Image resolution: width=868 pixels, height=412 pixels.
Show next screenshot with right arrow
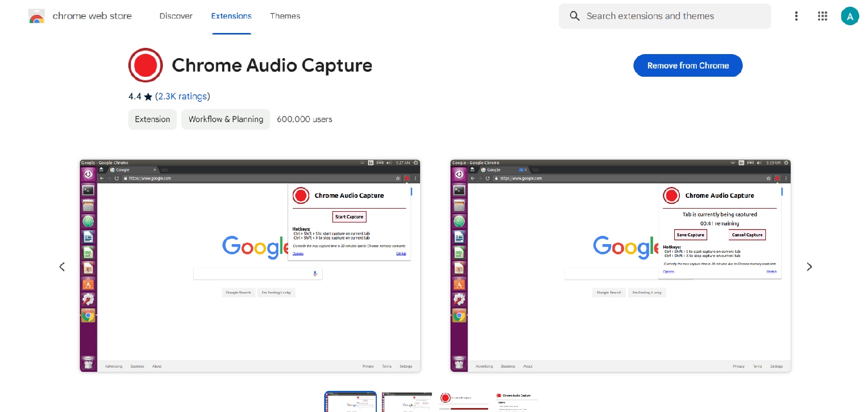809,267
